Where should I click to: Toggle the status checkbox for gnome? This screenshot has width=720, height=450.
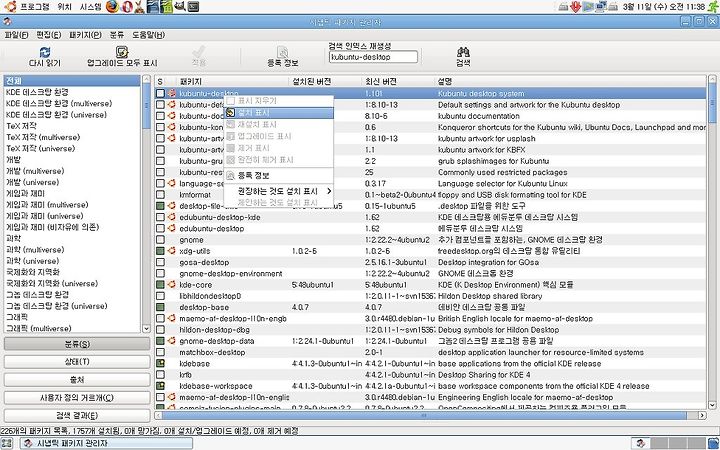(160, 240)
